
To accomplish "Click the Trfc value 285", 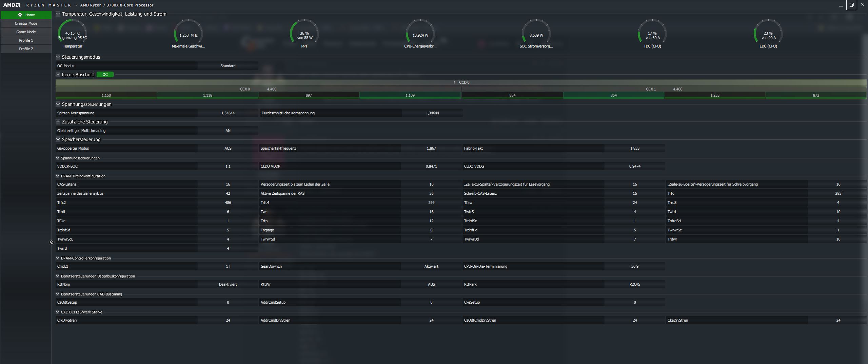I will [x=838, y=193].
